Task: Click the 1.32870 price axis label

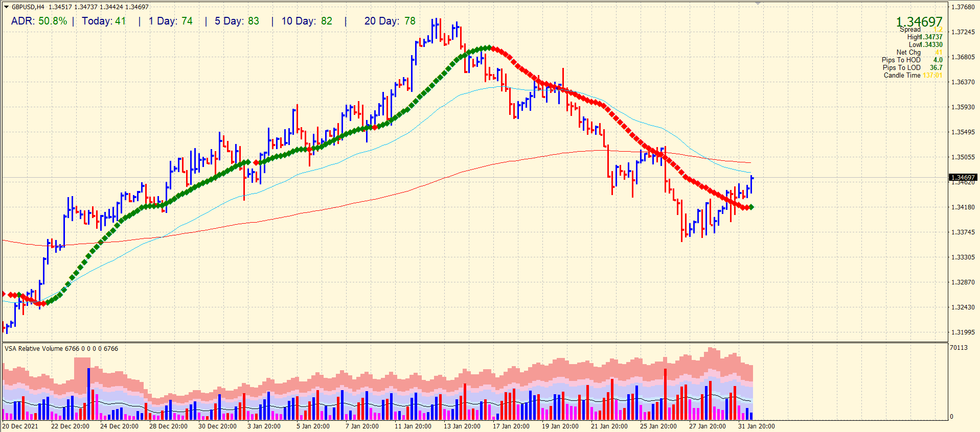Action: coord(963,282)
